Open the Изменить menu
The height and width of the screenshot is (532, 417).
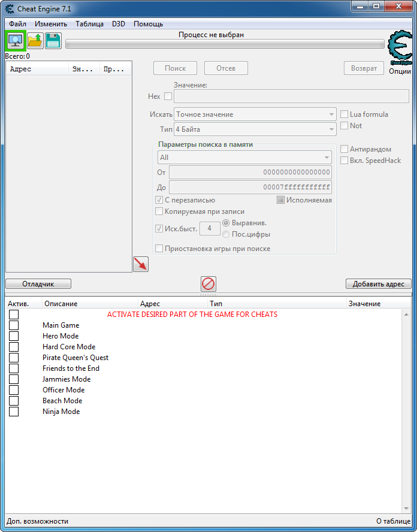(51, 24)
